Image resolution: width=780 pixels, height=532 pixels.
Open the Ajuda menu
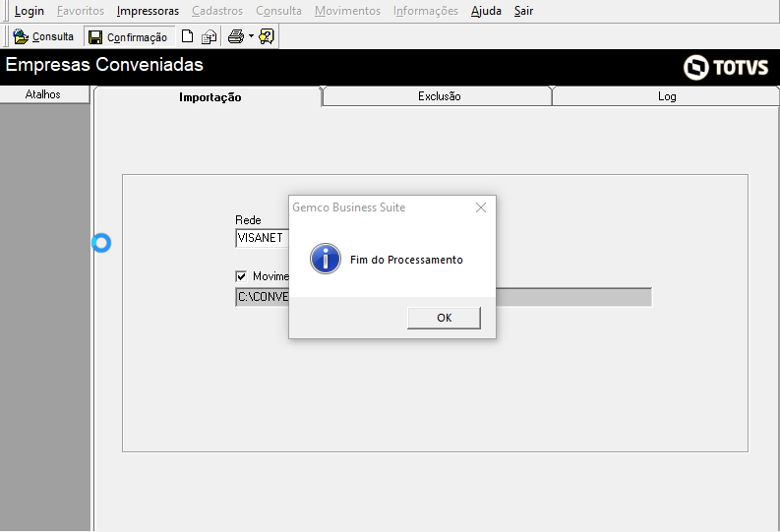coord(486,11)
